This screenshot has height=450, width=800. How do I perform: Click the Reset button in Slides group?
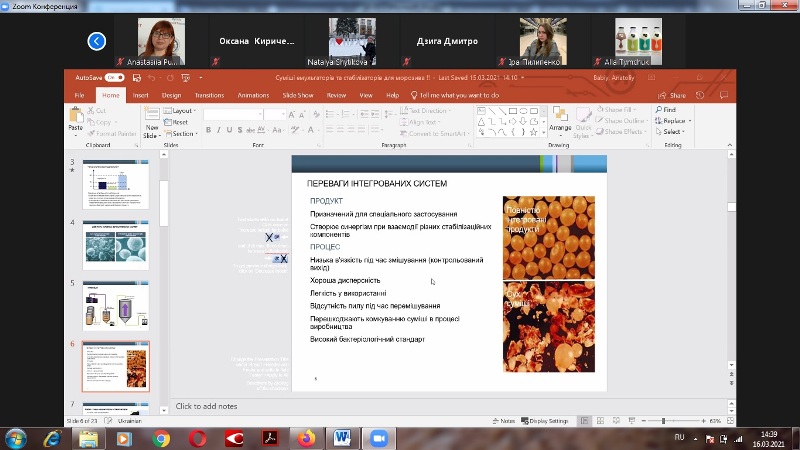tap(180, 122)
